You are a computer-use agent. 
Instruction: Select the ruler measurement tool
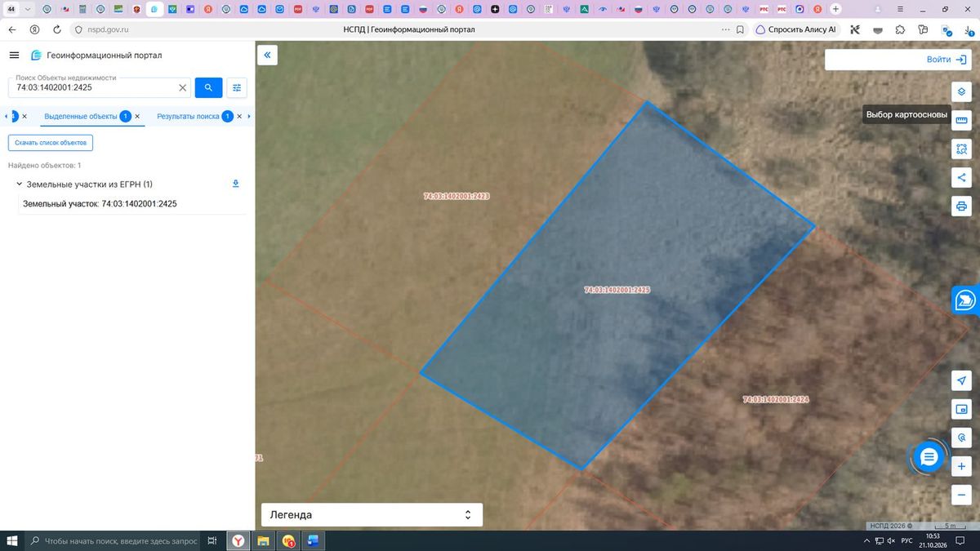[961, 120]
